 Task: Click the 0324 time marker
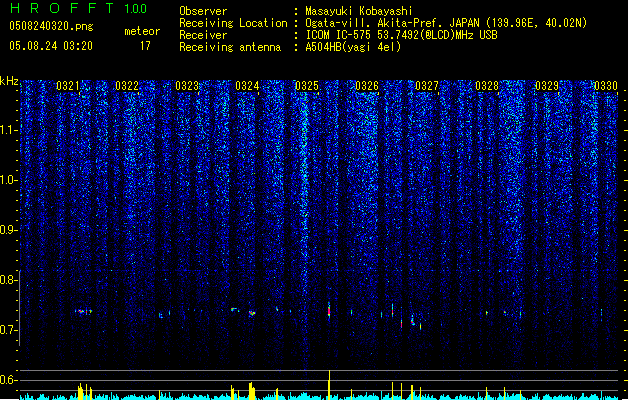click(247, 86)
